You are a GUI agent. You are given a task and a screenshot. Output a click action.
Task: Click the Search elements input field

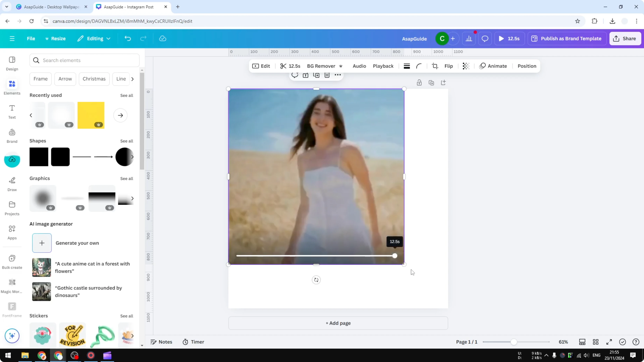(x=85, y=60)
